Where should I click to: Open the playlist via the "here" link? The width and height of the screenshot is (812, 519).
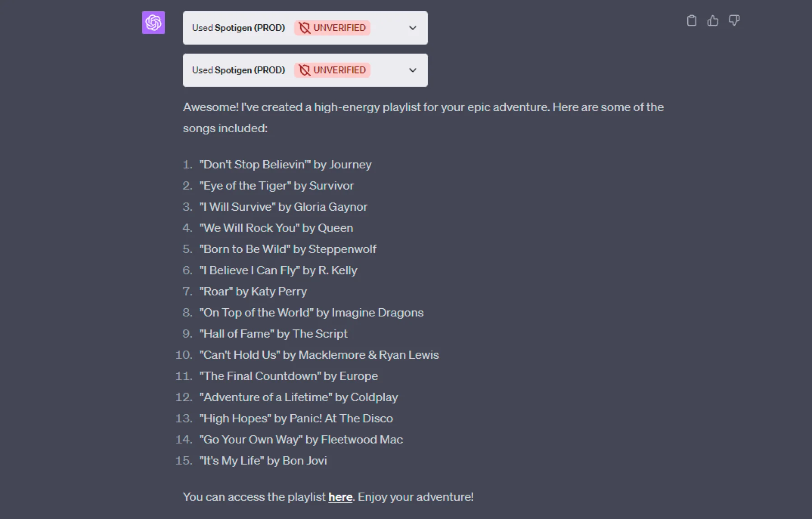[340, 497]
